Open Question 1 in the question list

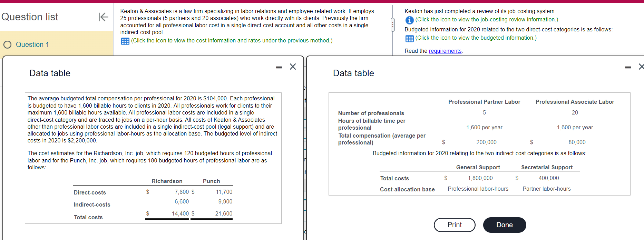(x=32, y=44)
